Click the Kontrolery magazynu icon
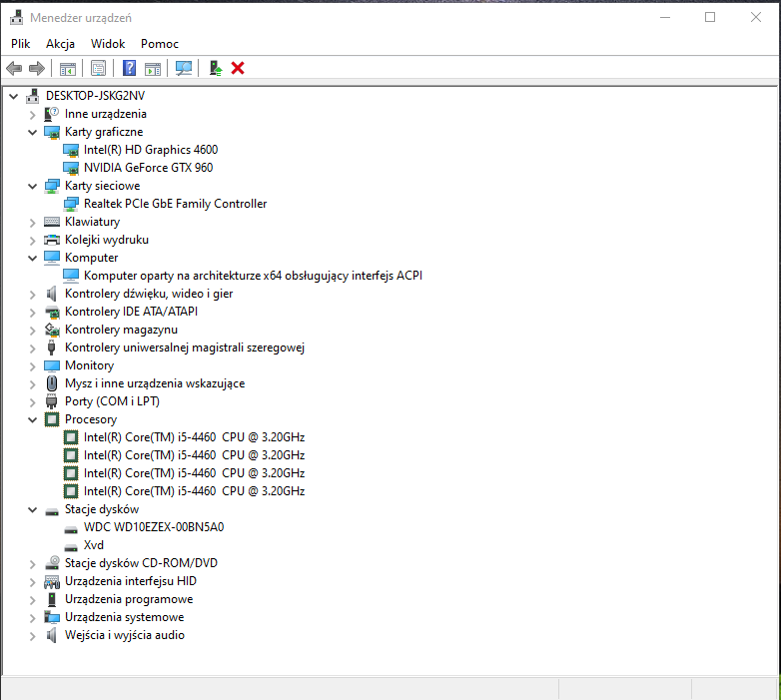Screen dimensions: 781x700 coord(51,330)
